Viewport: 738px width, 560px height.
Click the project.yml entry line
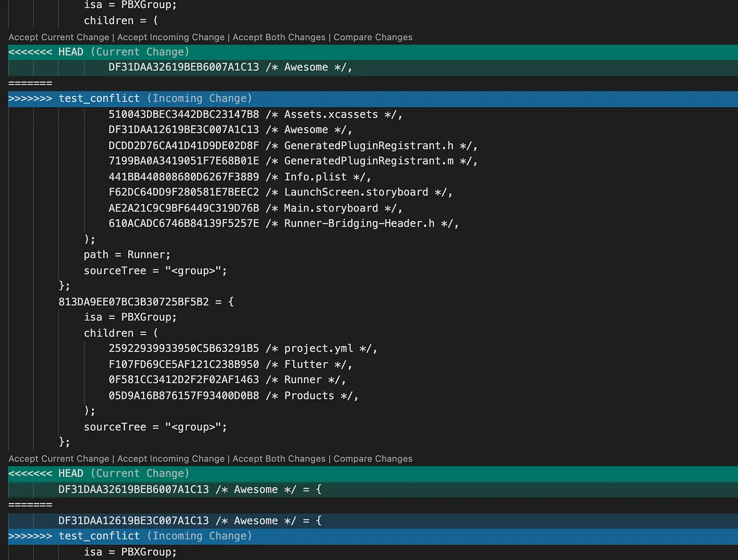[243, 348]
